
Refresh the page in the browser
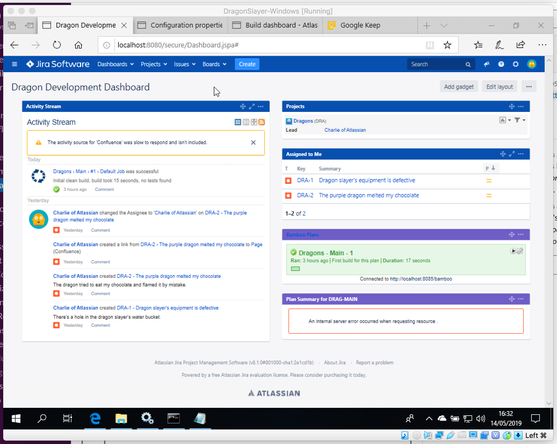pos(57,45)
